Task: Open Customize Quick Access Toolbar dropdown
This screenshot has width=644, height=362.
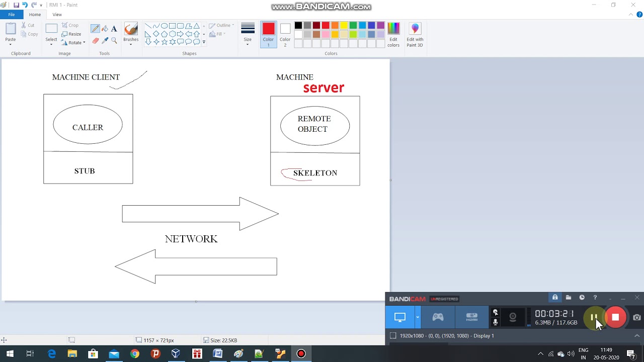Action: (x=41, y=5)
